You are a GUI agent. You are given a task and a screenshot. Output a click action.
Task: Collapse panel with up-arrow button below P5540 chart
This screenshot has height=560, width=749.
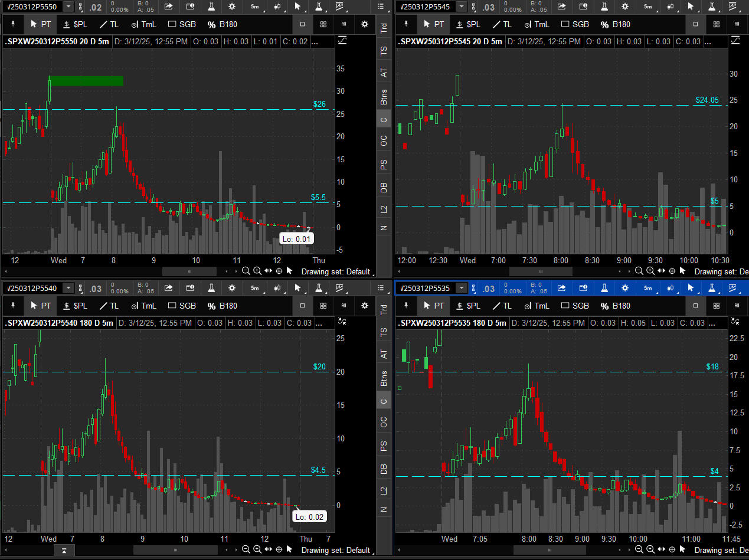tap(64, 550)
